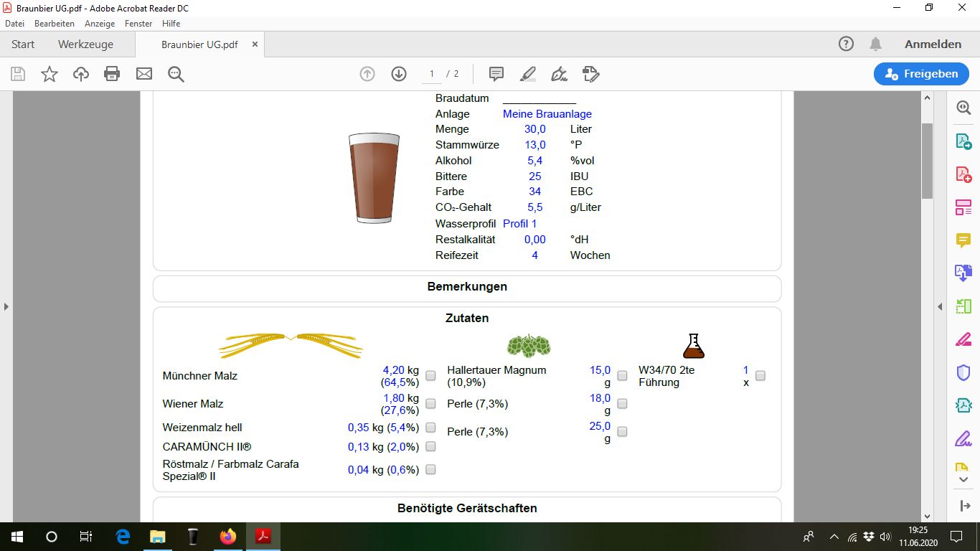Switch to the Werkzeuge tab
This screenshot has width=980, height=551.
tap(85, 44)
